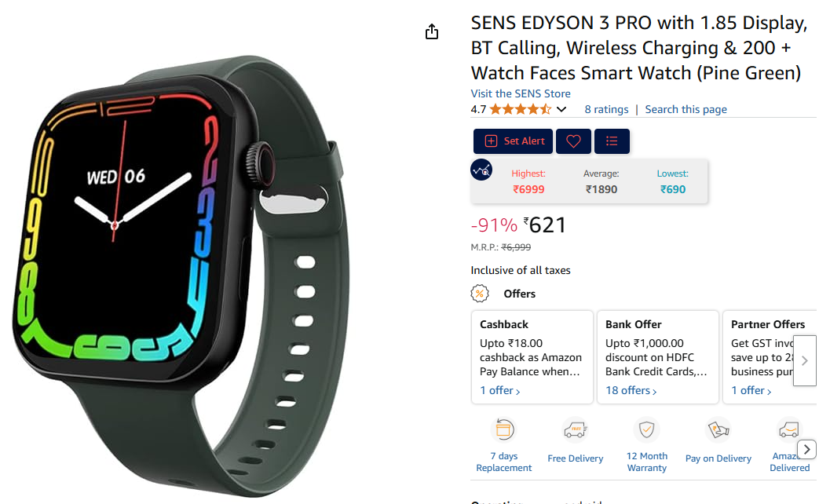
Task: Click the Offers percent badge icon
Action: click(480, 294)
